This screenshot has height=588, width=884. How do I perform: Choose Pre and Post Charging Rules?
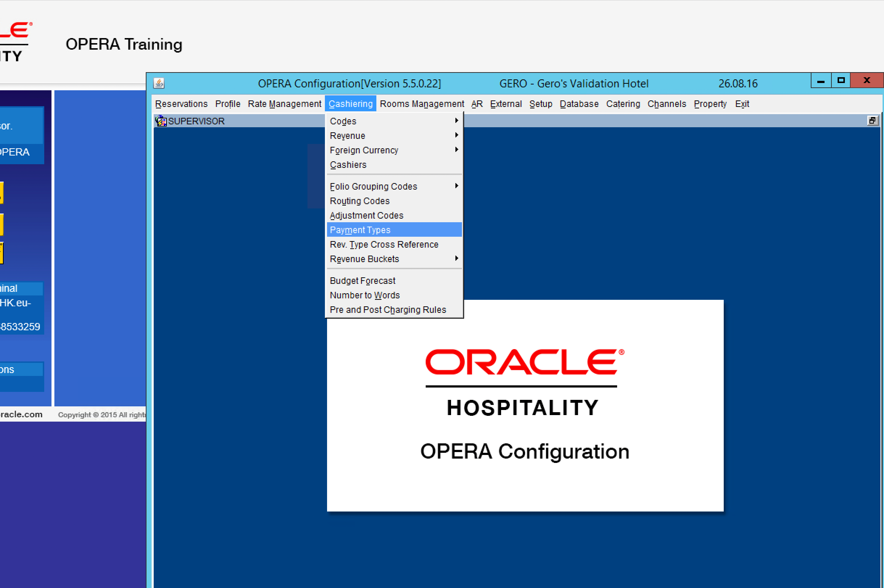click(387, 310)
